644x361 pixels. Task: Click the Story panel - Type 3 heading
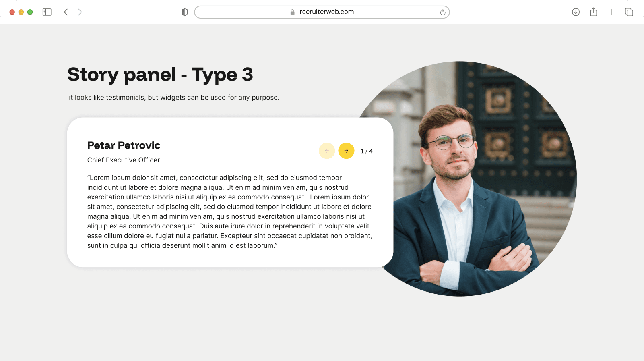point(160,75)
